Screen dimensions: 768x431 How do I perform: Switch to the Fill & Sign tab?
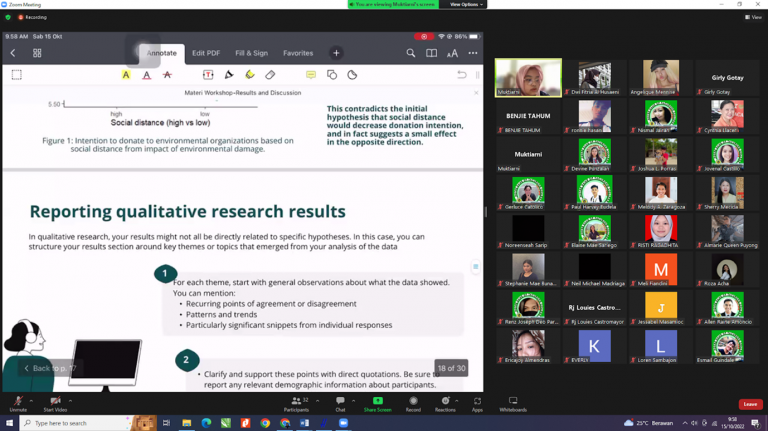pyautogui.click(x=251, y=53)
